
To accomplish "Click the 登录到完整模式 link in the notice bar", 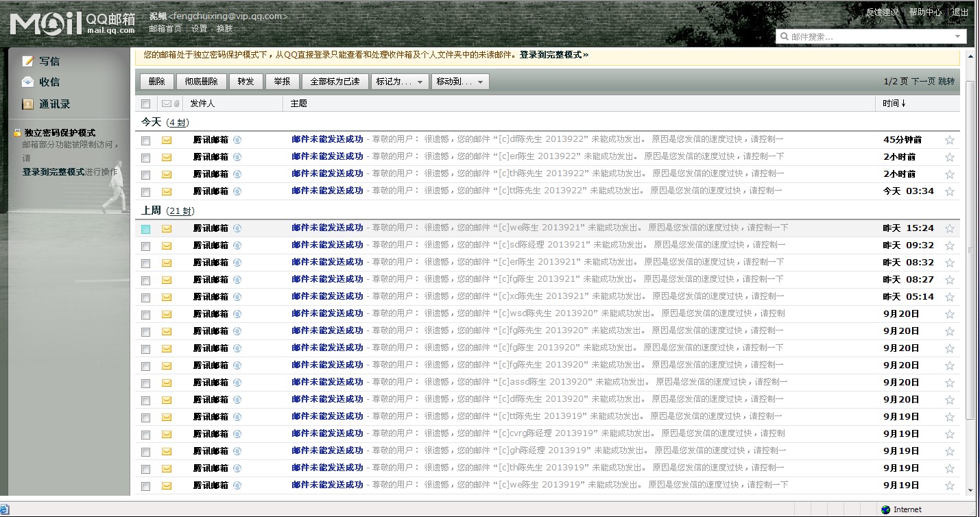I will [x=553, y=54].
